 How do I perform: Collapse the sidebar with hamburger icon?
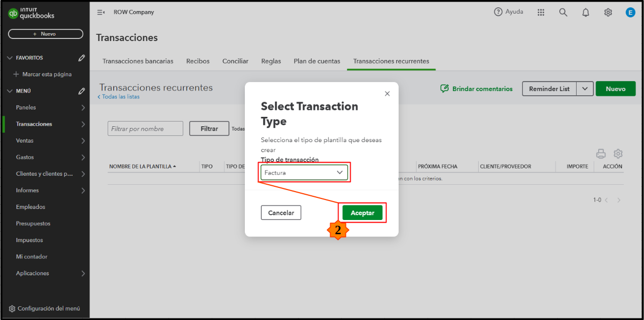point(101,12)
